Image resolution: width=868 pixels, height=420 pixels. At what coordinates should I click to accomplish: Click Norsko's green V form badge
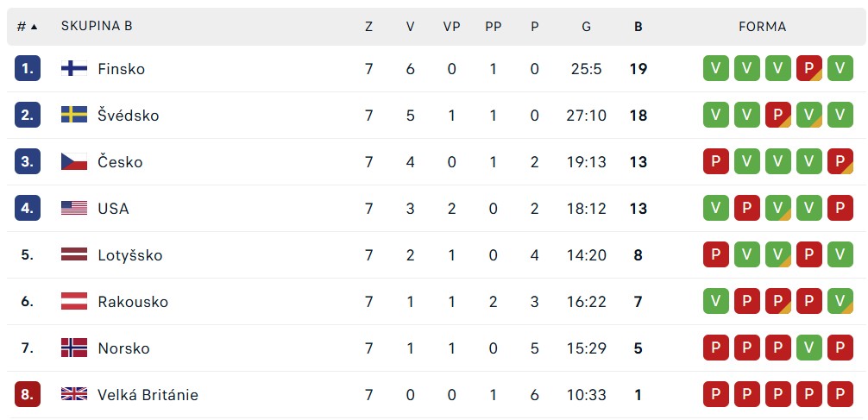click(x=808, y=348)
